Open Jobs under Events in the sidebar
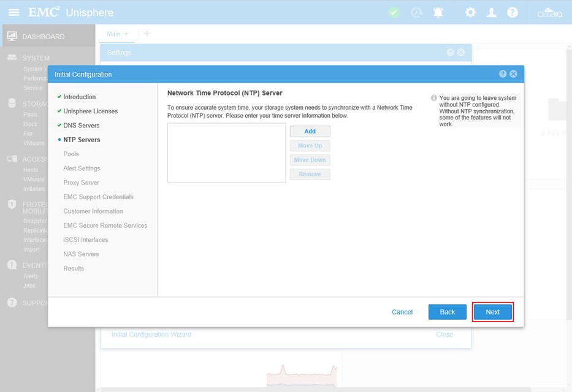The width and height of the screenshot is (572, 392). tap(29, 285)
